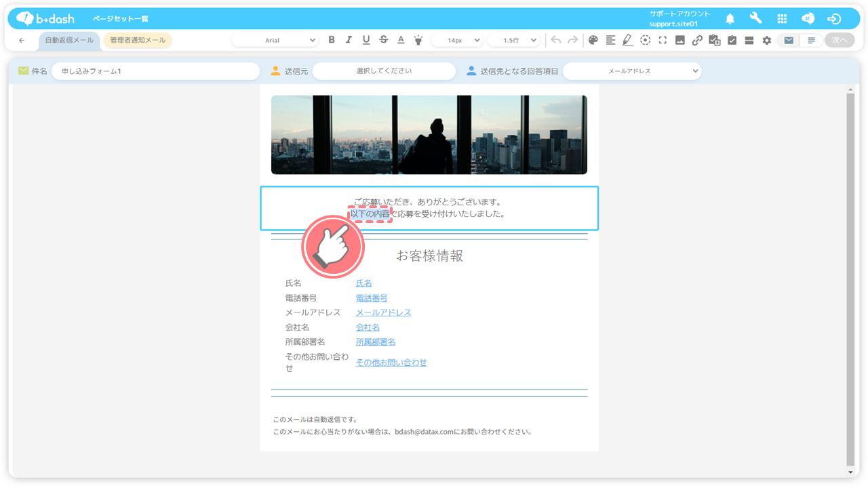The image size is (868, 488).
Task: Click the 次へ button
Action: [840, 40]
